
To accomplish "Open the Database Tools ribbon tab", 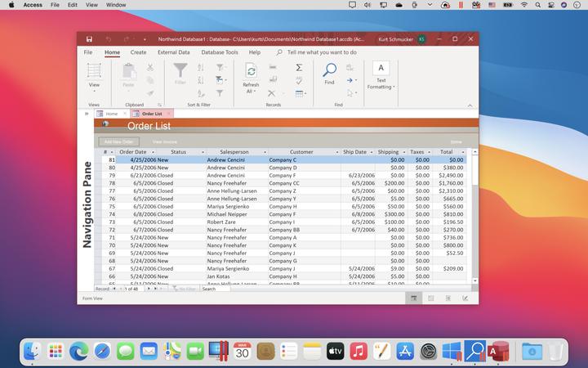I will pos(220,52).
